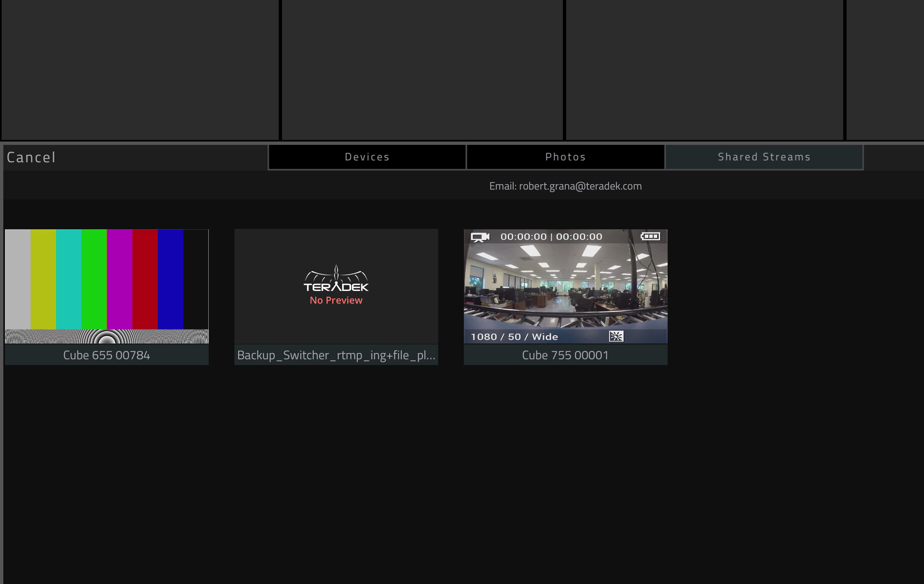Select the Shared Streams tab
The width and height of the screenshot is (924, 584).
point(764,157)
